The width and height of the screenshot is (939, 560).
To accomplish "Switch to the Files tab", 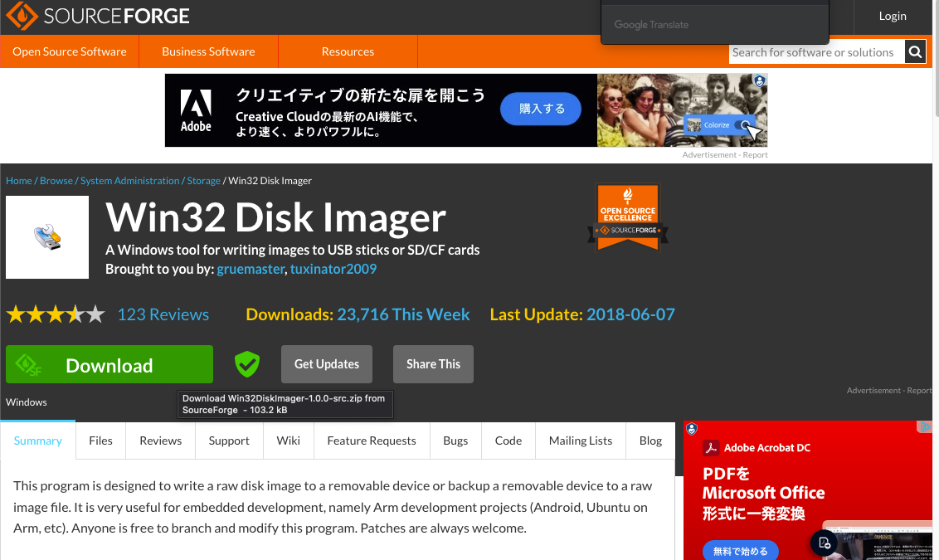I will click(x=100, y=441).
